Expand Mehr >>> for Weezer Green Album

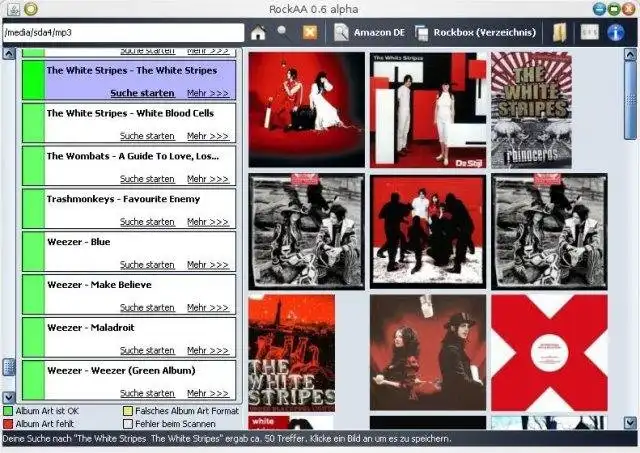[208, 393]
